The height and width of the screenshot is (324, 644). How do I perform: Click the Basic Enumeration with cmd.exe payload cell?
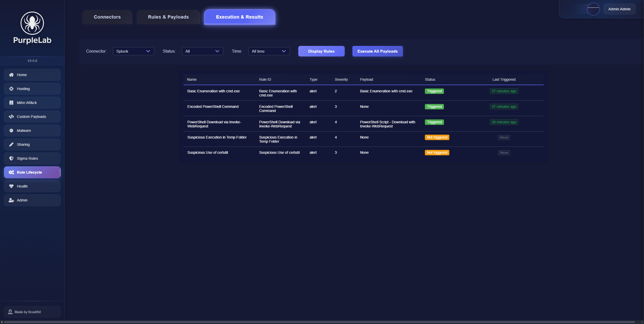[386, 91]
